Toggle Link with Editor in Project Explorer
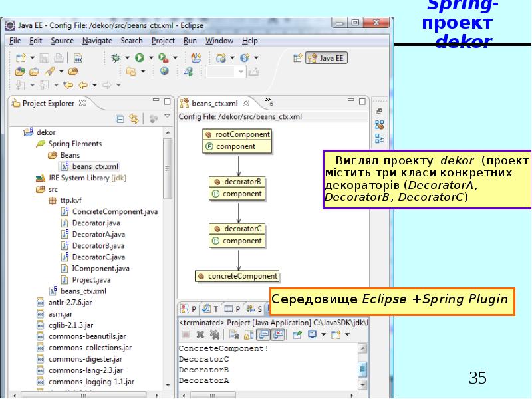 tap(134, 118)
